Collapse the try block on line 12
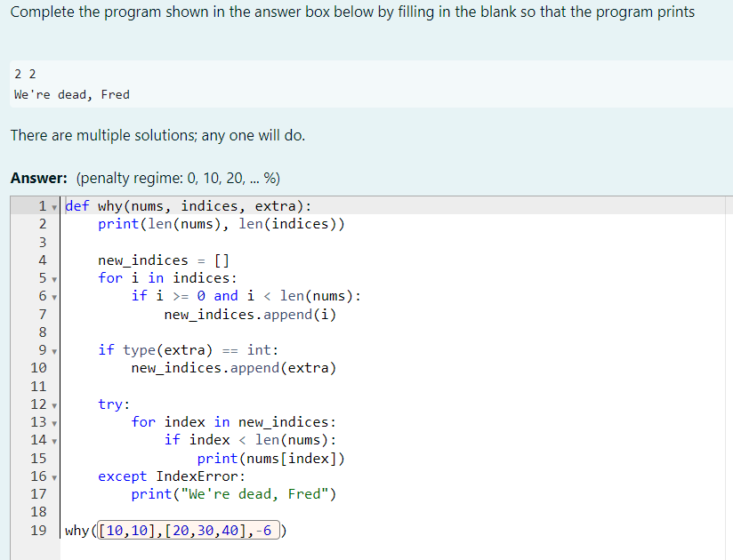733x560 pixels. coord(54,404)
